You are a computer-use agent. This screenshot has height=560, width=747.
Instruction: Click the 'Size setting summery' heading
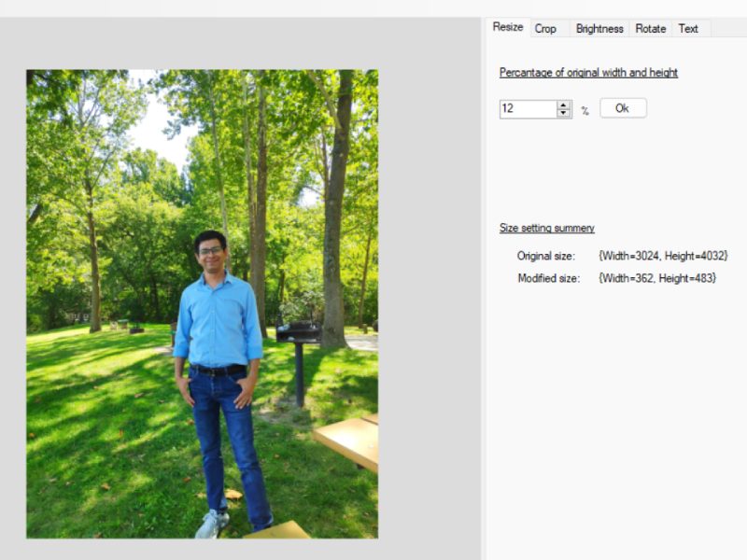(546, 229)
